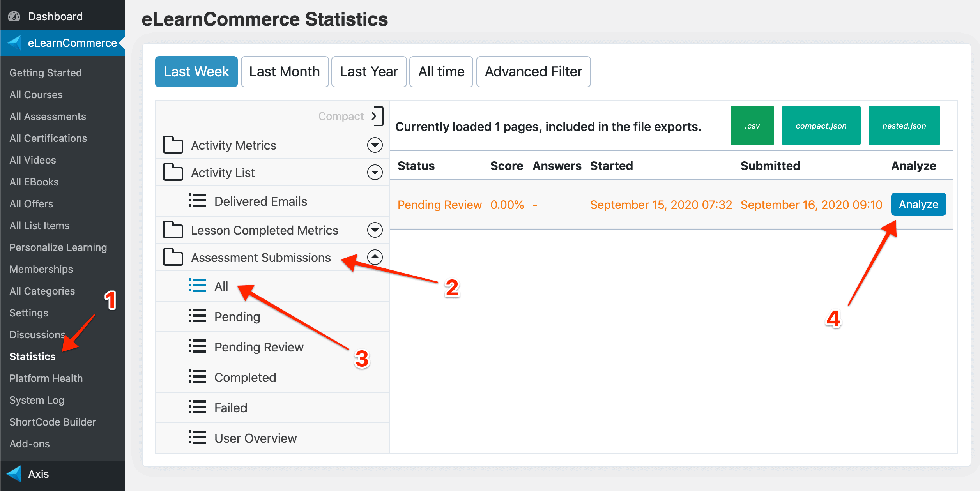Expand the Activity List section arrow
This screenshot has width=980, height=491.
click(375, 172)
